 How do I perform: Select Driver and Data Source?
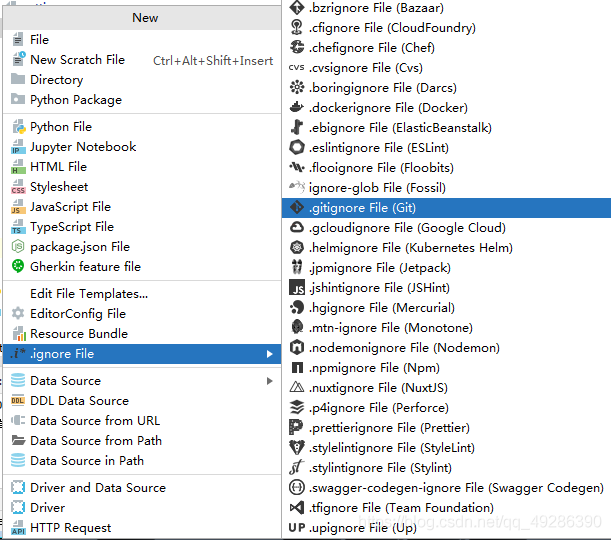click(x=142, y=487)
